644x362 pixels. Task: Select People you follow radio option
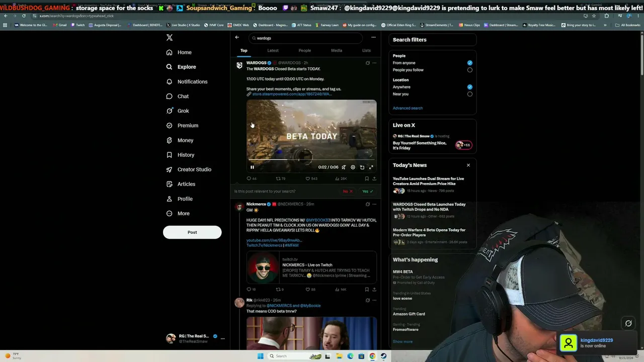[x=470, y=70]
